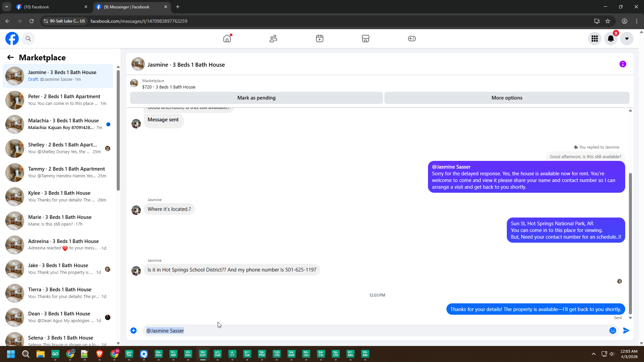Expand the account dropdown arrow

[627, 39]
